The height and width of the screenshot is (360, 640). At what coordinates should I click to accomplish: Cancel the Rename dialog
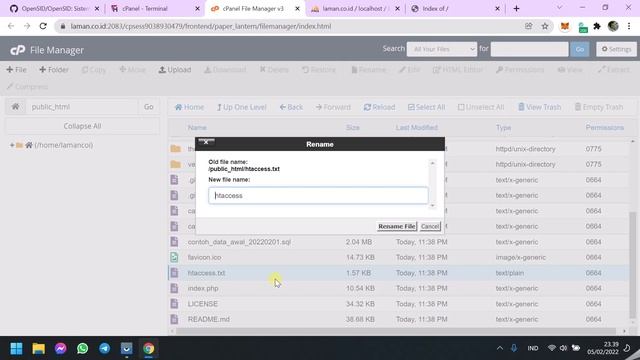coord(430,226)
